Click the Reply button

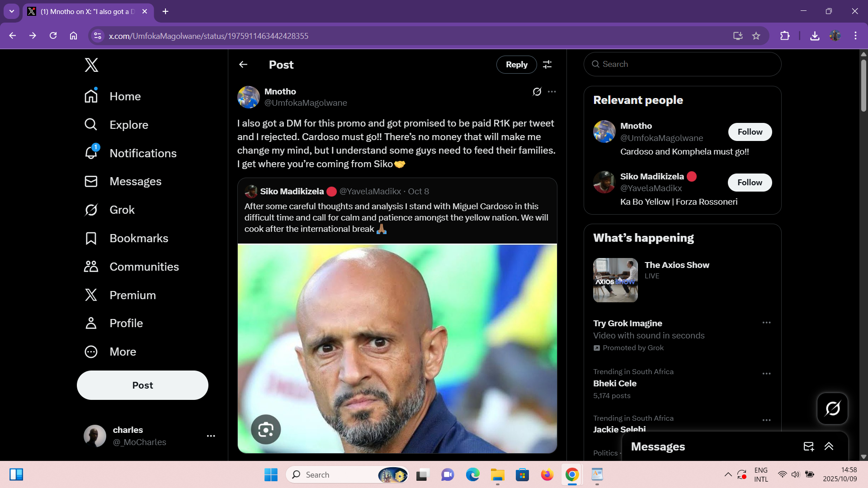click(516, 65)
